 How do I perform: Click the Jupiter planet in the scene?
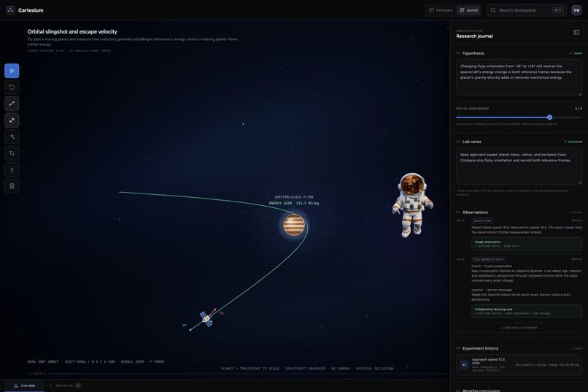click(294, 225)
